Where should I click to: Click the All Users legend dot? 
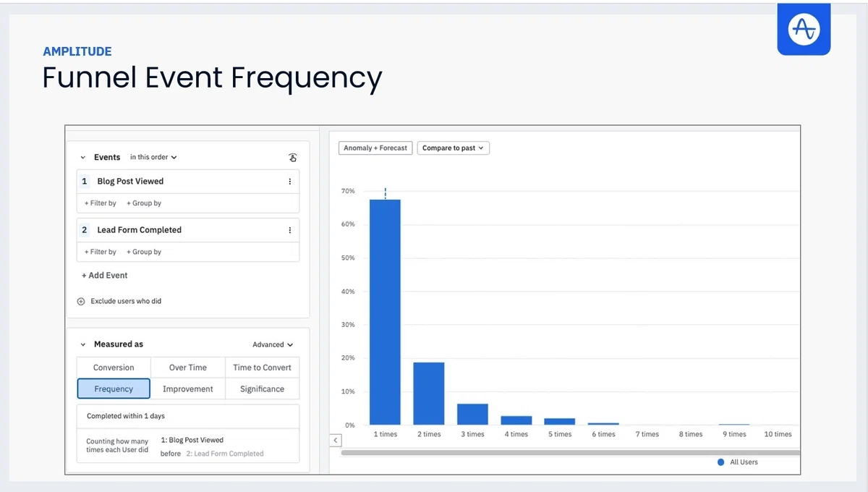coord(720,462)
